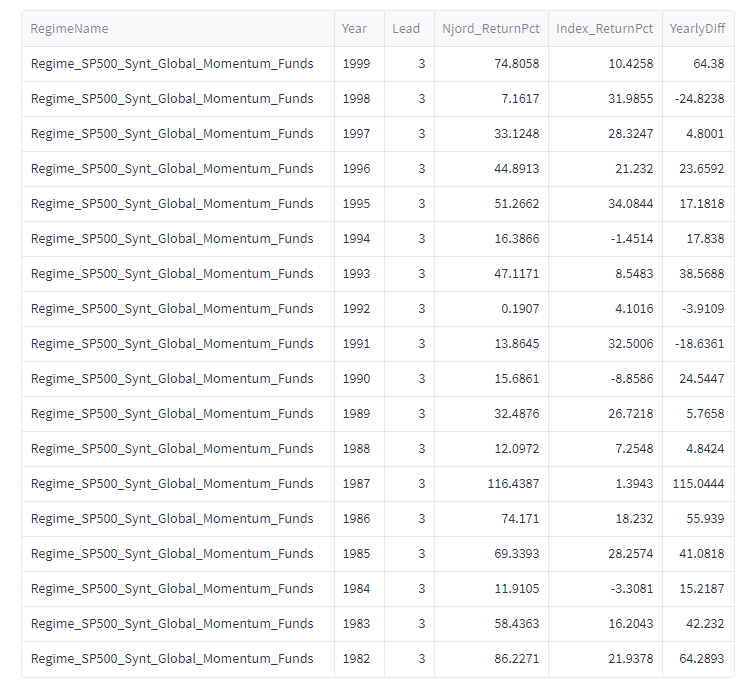Select the RegimeName cell in the 1982 row
This screenshot has height=688, width=740.
tap(172, 659)
